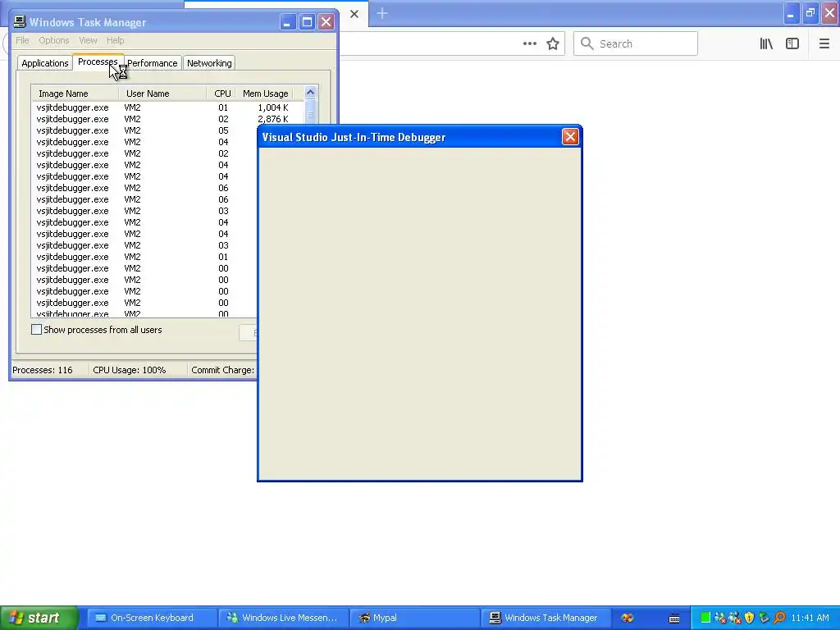This screenshot has width=840, height=630.
Task: Bookmark this page with the star icon
Action: [x=553, y=44]
